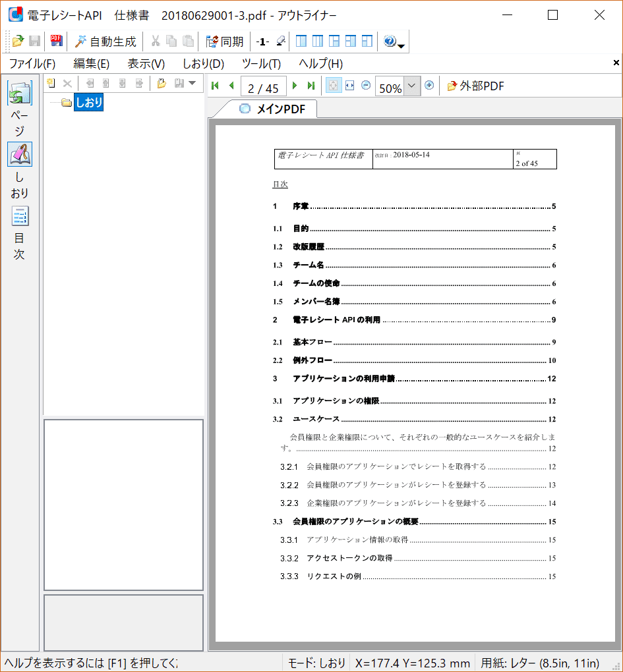Viewport: 623px width, 672px height.
Task: Open the 50% zoom level dropdown
Action: [412, 86]
